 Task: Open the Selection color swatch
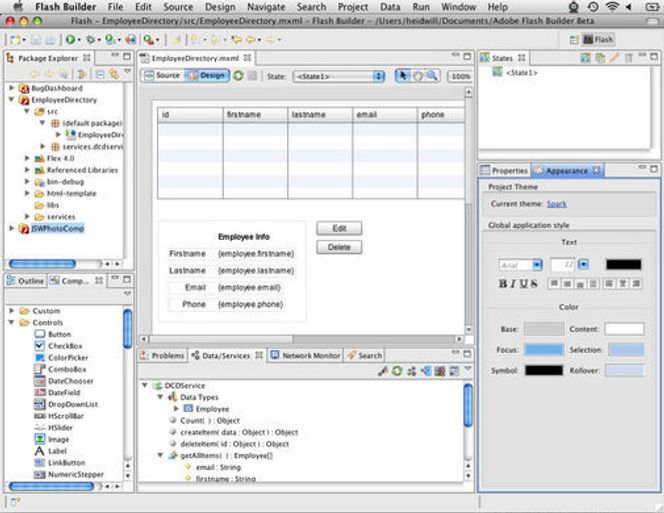coord(626,349)
